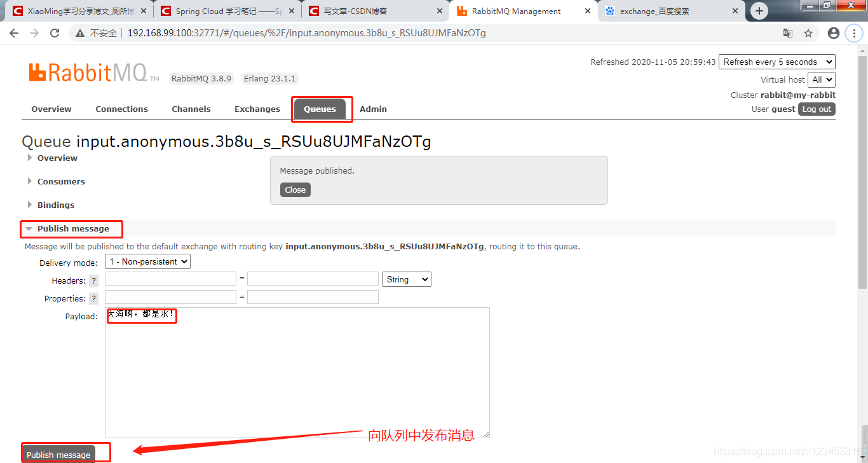Click the Publish message button

pos(58,454)
